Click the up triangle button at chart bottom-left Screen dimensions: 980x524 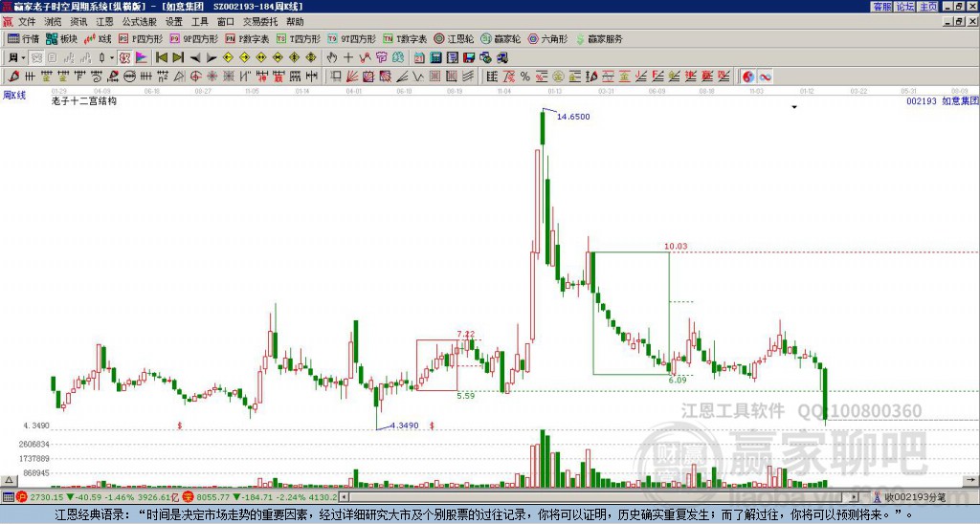(8, 480)
